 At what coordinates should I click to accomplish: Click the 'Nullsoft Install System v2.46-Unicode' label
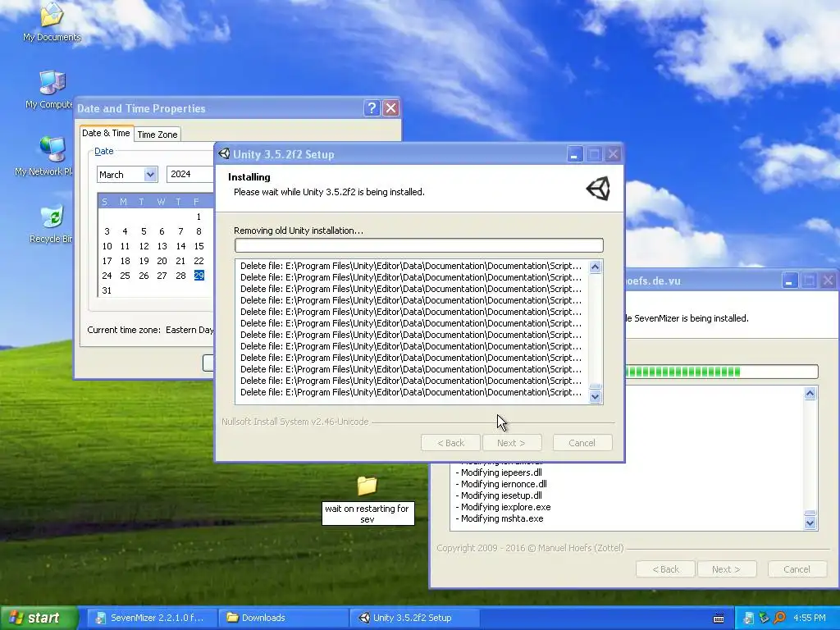coord(295,422)
